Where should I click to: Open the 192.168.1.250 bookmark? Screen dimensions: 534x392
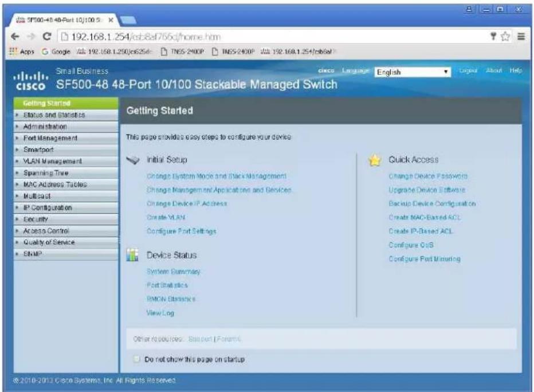coord(114,52)
